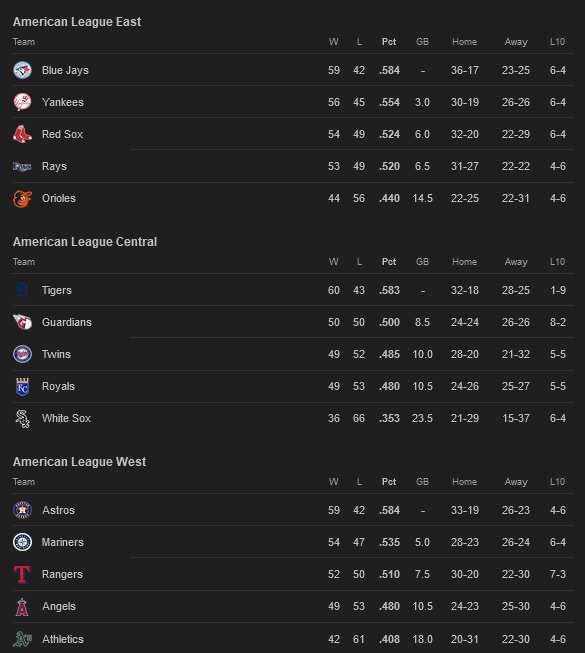The width and height of the screenshot is (585, 653).
Task: Click the Mariners compass logo
Action: point(22,542)
